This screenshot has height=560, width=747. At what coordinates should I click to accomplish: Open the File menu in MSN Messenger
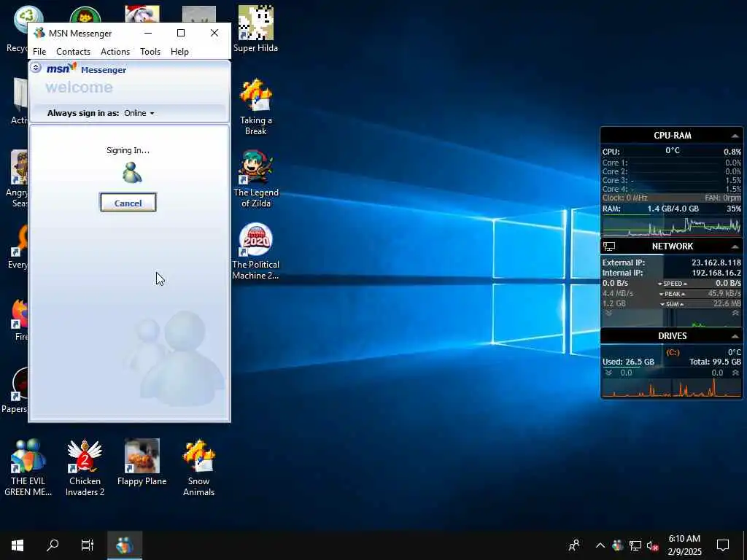pos(39,52)
